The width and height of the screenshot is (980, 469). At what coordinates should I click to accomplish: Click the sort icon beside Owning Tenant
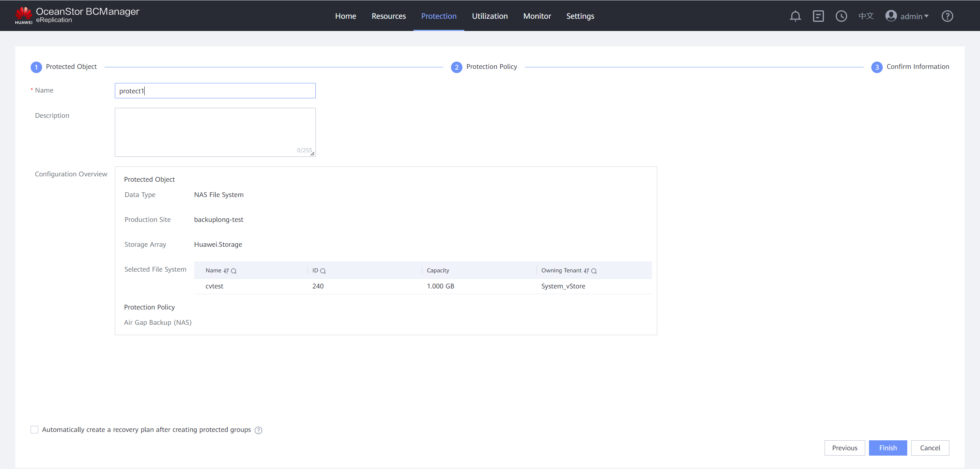coord(586,271)
